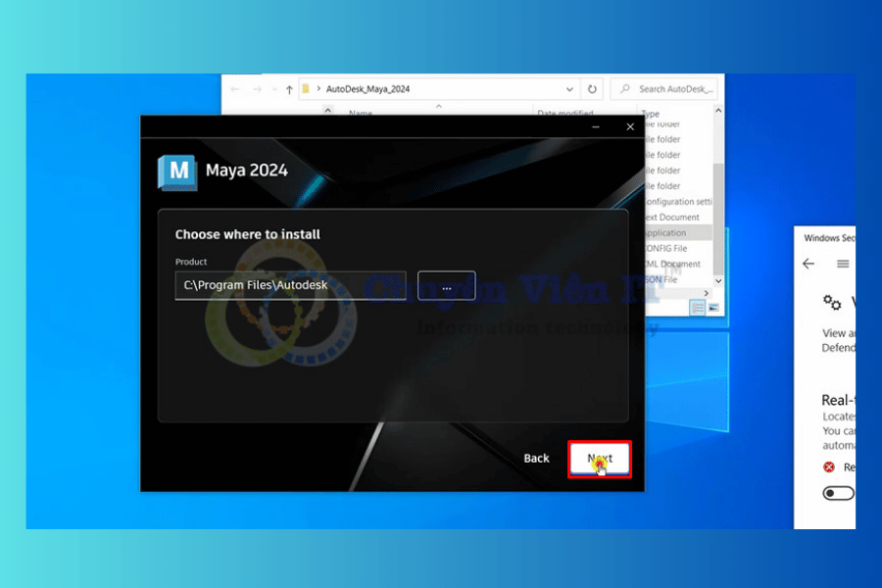Image resolution: width=882 pixels, height=588 pixels.
Task: Click the install path input field
Action: pos(290,286)
